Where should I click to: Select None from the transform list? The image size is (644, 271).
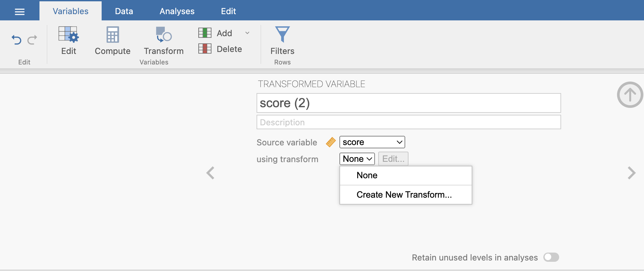point(367,175)
